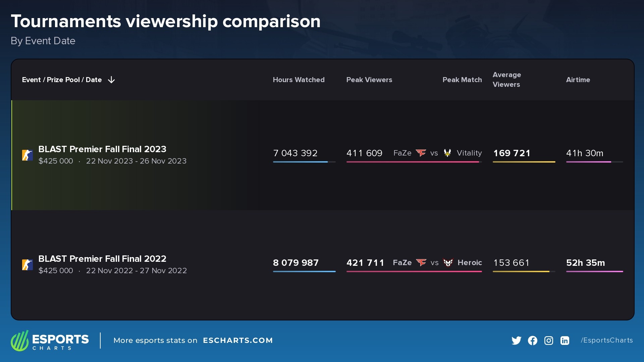Sort by Event / Prize Pool / Date header
Image resolution: width=644 pixels, height=362 pixels.
62,80
